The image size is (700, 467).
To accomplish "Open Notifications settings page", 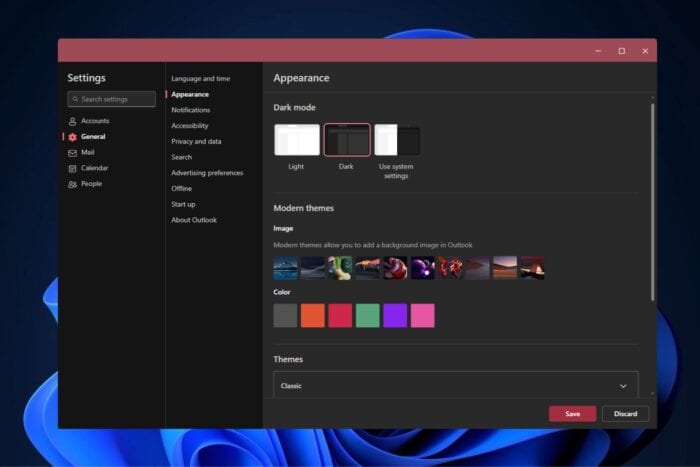I will click(x=191, y=110).
